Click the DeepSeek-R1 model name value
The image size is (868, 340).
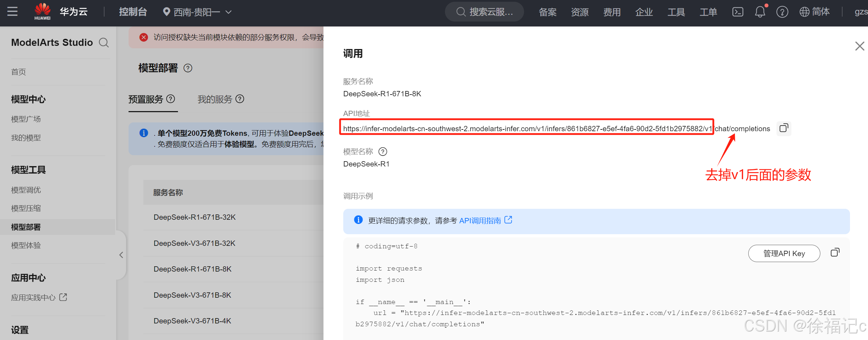pyautogui.click(x=366, y=164)
